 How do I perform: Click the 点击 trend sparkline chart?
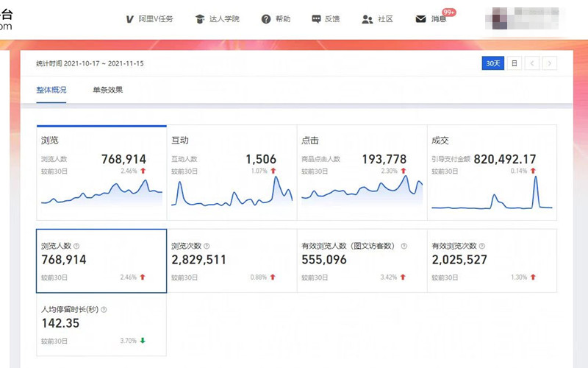point(362,190)
